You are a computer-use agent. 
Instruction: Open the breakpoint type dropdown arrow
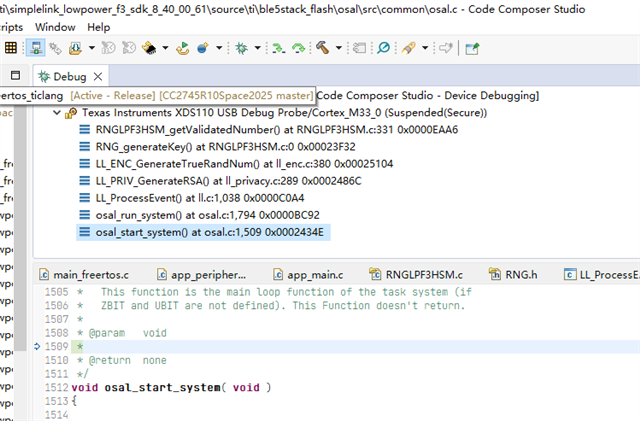coord(219,48)
